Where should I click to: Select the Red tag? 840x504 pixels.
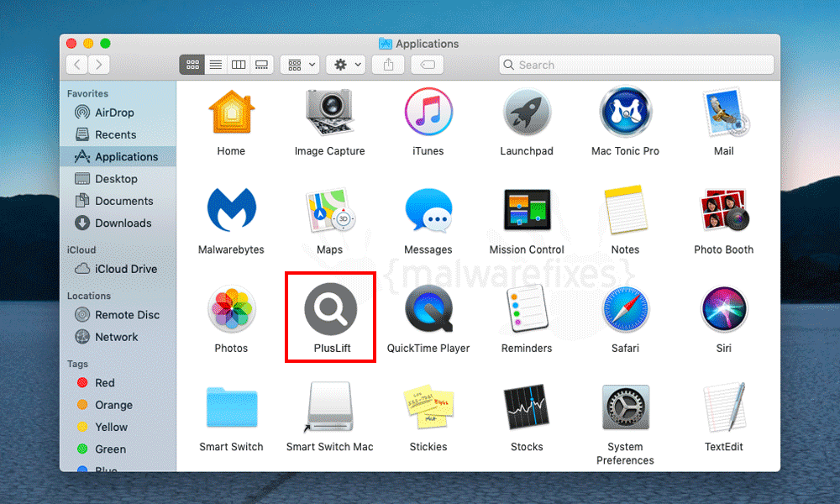point(118,383)
